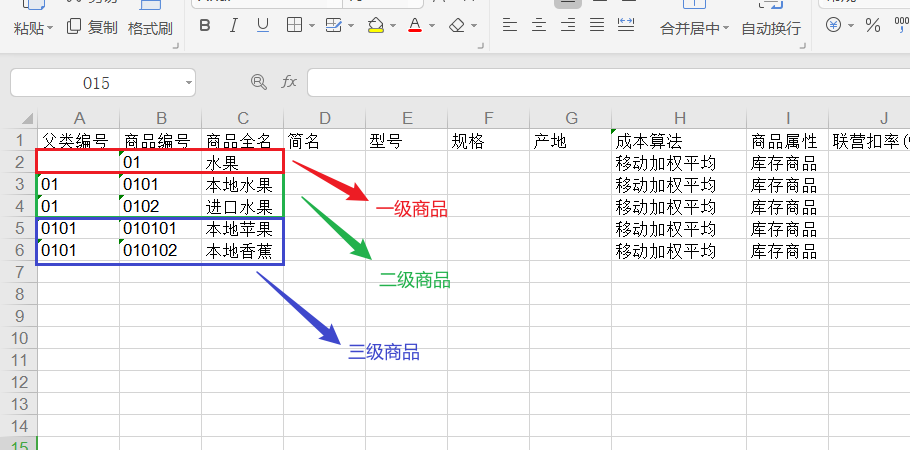The width and height of the screenshot is (910, 450).
Task: Toggle underline formatting
Action: point(263,25)
